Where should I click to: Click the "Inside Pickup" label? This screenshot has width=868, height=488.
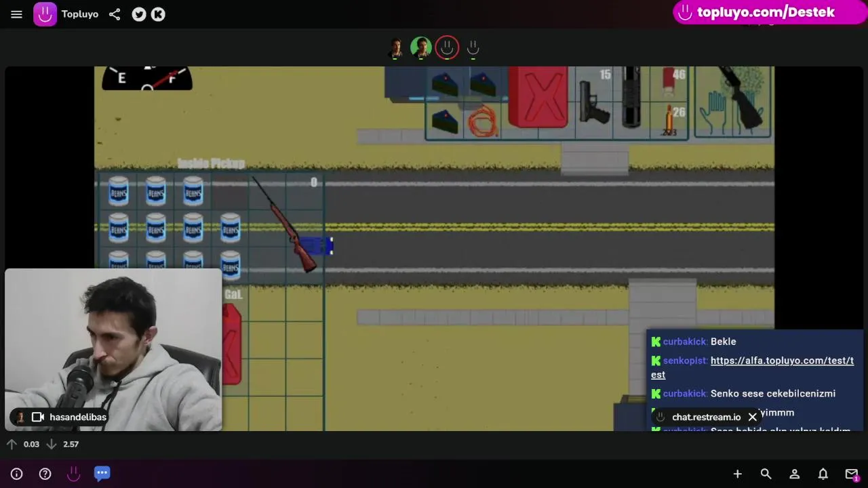[x=211, y=163]
